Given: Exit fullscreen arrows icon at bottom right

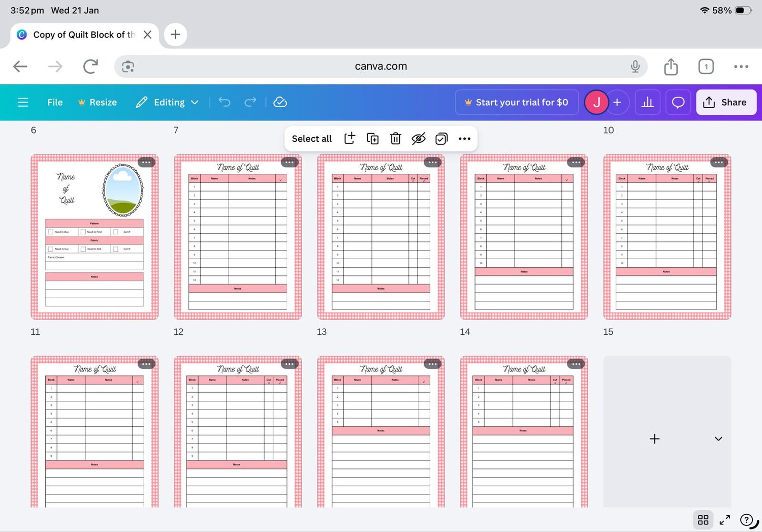Looking at the screenshot, I should [725, 519].
